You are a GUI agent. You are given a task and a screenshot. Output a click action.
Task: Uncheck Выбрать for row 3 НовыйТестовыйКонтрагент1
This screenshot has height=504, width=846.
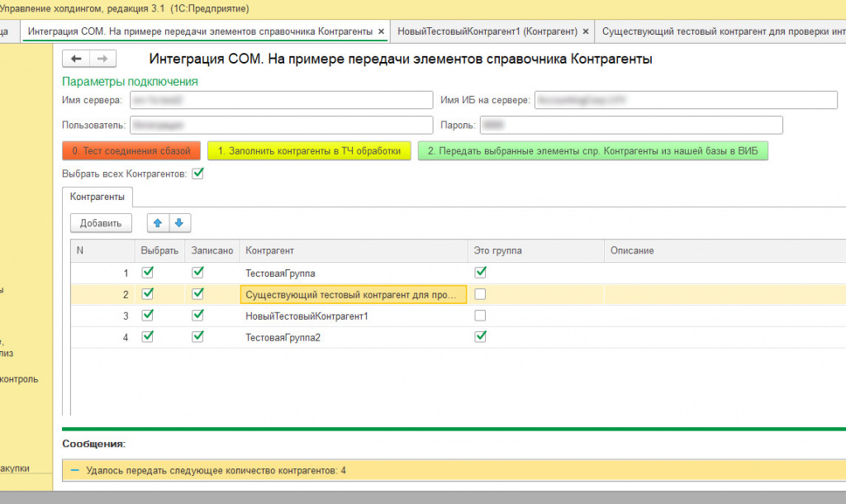pyautogui.click(x=147, y=315)
